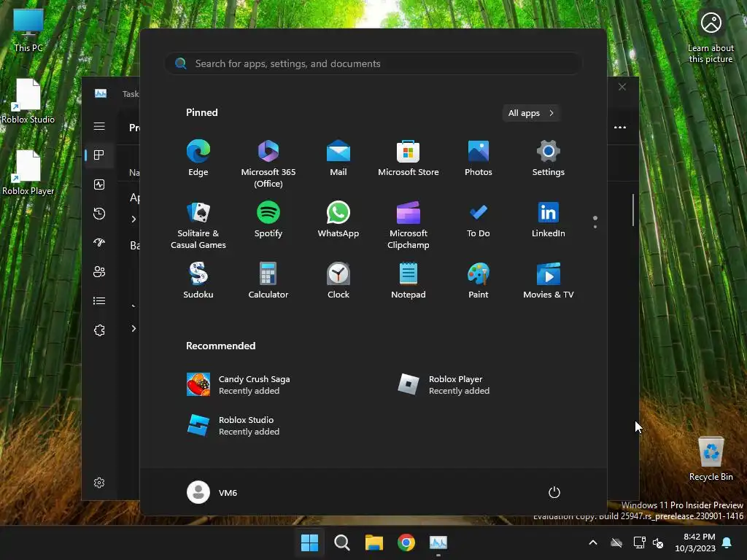
Task: Select Roblox Player desktop shortcut
Action: tap(28, 172)
